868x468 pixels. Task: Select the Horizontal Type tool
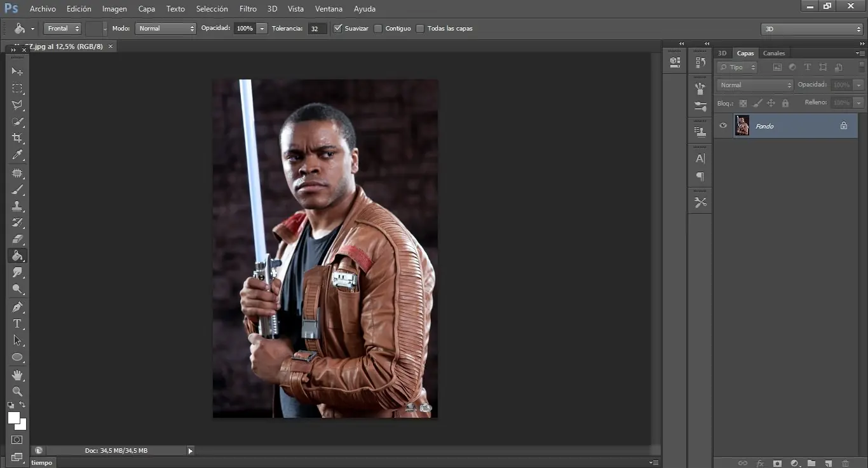coord(17,324)
